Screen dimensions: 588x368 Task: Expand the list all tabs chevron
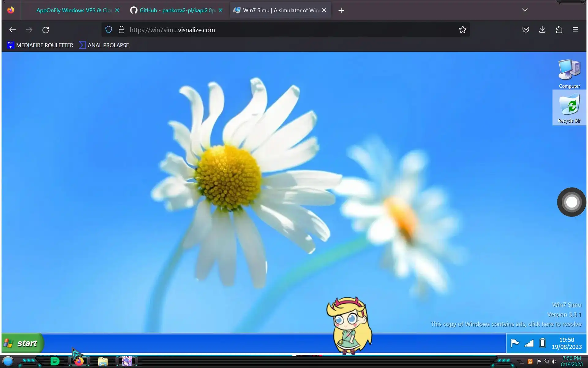point(525,10)
